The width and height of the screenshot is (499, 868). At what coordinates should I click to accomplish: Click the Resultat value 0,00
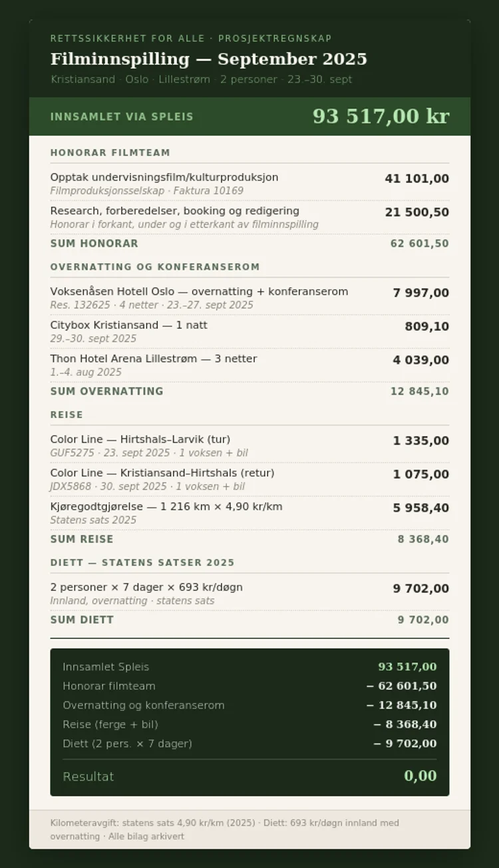[x=420, y=775]
